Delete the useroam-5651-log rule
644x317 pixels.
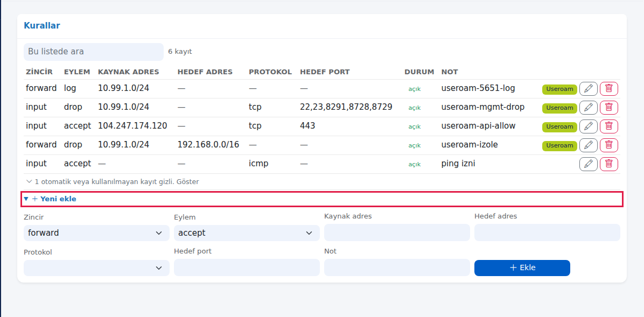608,89
